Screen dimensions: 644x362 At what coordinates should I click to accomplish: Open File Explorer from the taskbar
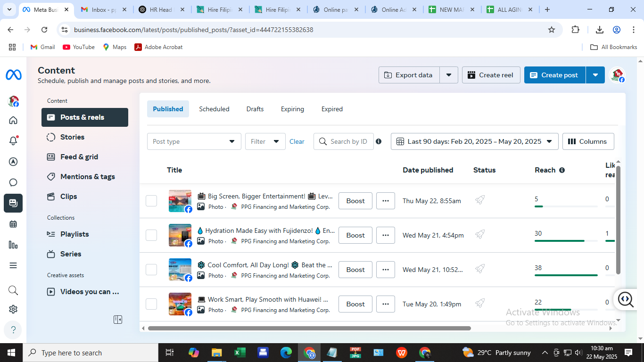(x=216, y=353)
